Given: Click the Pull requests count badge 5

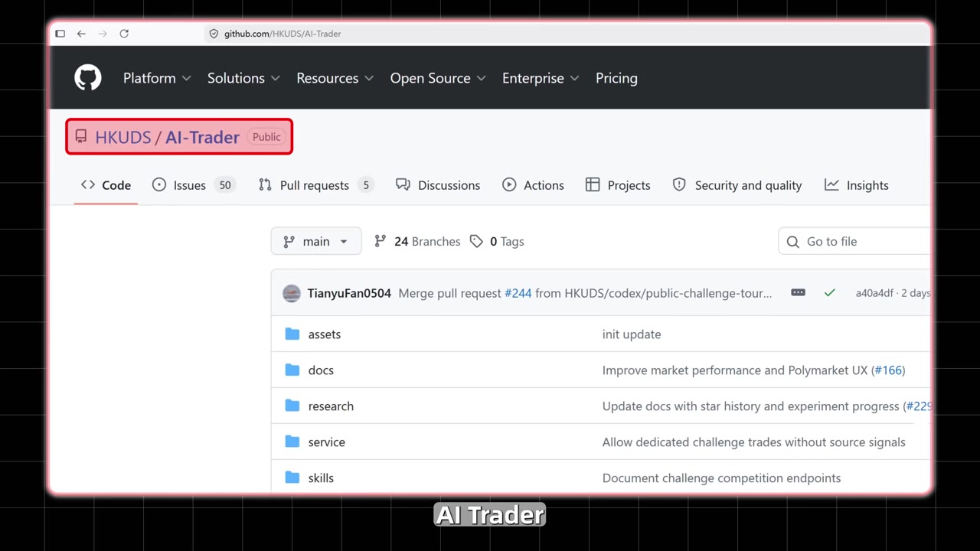Looking at the screenshot, I should [366, 185].
